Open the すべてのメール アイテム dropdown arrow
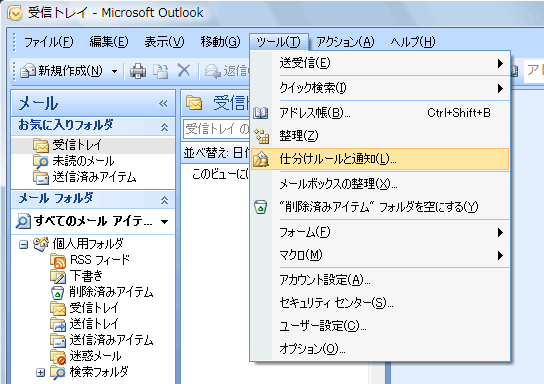Image resolution: width=544 pixels, height=384 pixels. click(164, 222)
